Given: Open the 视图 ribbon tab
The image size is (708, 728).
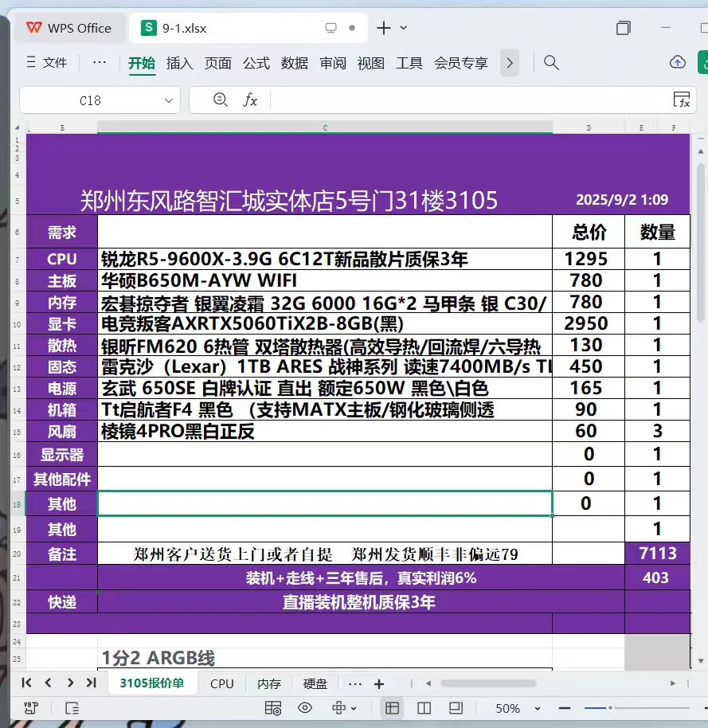Looking at the screenshot, I should [x=371, y=63].
